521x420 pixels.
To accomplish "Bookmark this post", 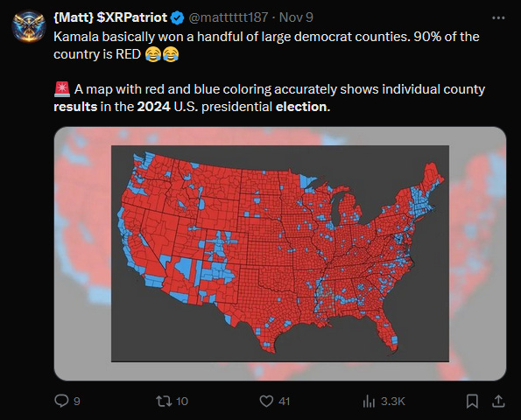I will (472, 401).
